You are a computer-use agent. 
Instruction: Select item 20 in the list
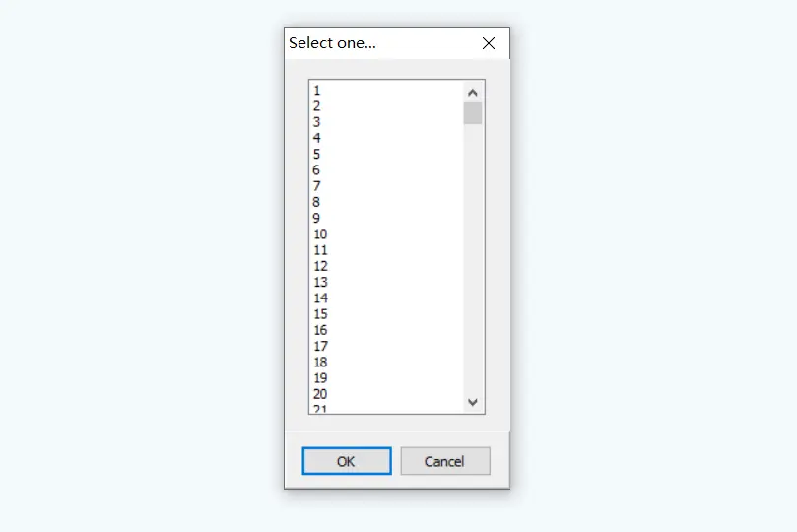point(320,394)
